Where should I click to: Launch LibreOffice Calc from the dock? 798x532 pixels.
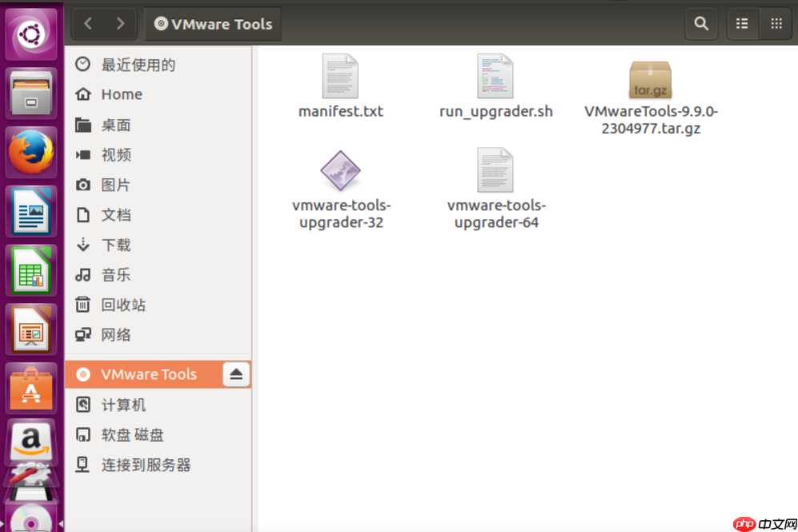(x=31, y=270)
